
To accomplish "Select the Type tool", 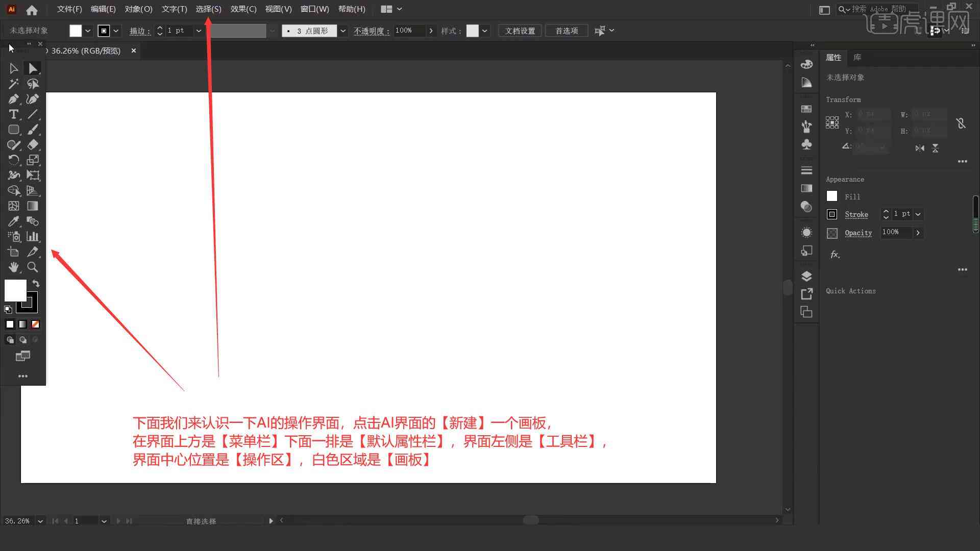I will click(13, 114).
